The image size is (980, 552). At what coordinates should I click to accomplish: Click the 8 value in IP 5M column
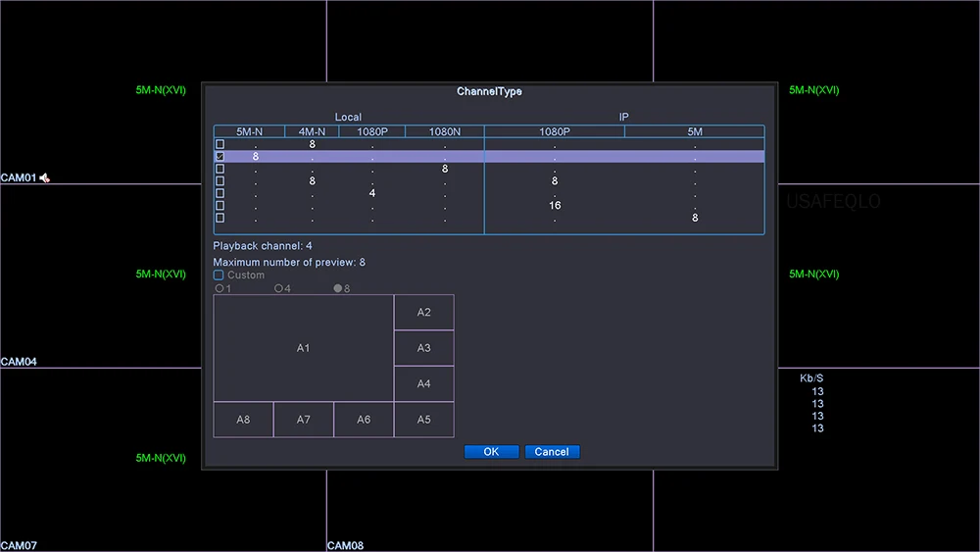[695, 219]
